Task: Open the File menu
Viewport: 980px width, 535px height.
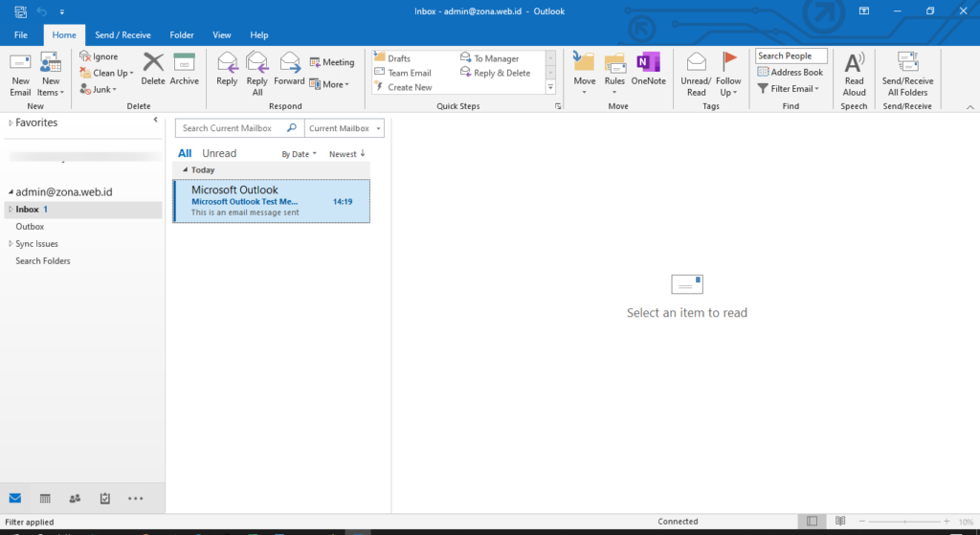Action: 21,35
